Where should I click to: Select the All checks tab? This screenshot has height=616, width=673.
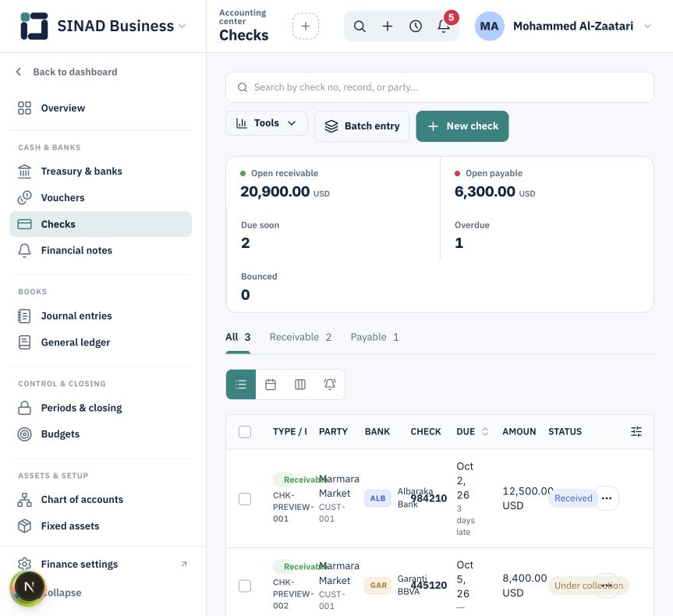tap(238, 338)
